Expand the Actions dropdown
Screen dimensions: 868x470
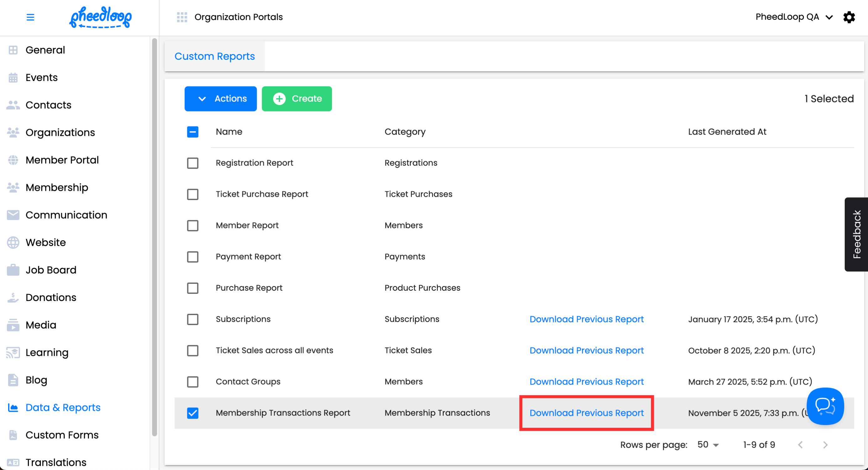coord(221,99)
